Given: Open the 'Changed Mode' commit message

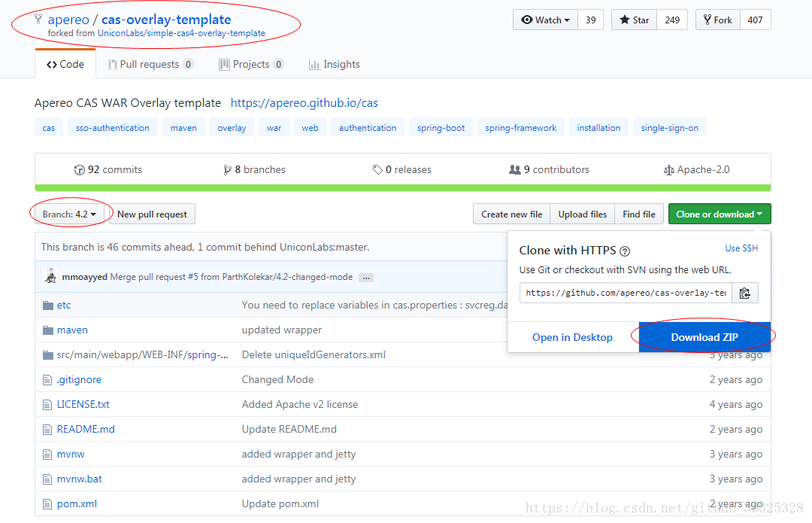Looking at the screenshot, I should pos(277,380).
